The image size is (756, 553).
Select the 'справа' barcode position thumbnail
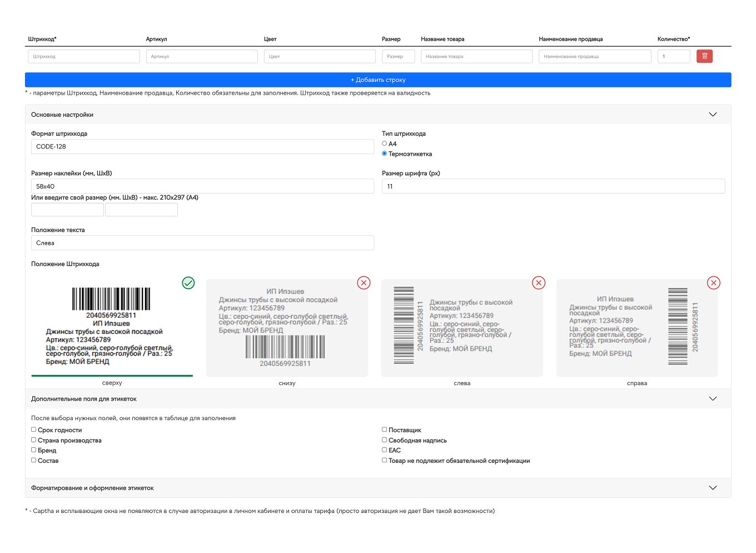636,328
